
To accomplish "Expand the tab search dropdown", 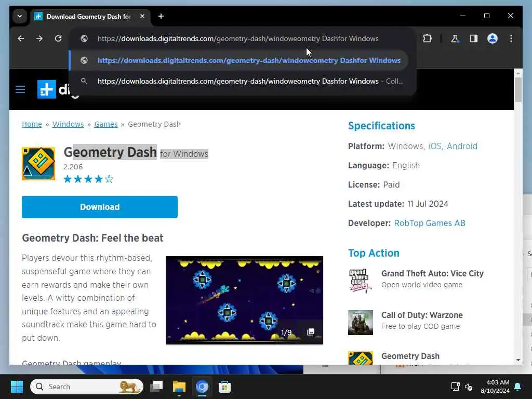I will pyautogui.click(x=20, y=16).
